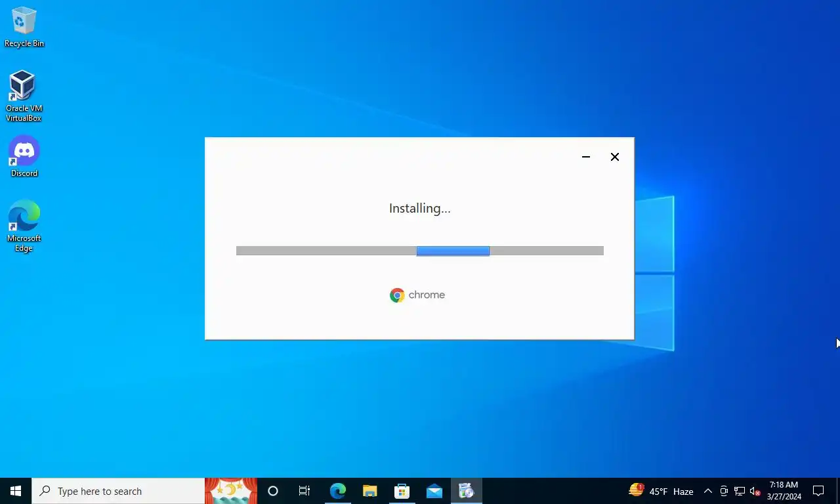Select the Oracle VM VirtualBox shortcut
The image size is (840, 504).
coord(24,96)
